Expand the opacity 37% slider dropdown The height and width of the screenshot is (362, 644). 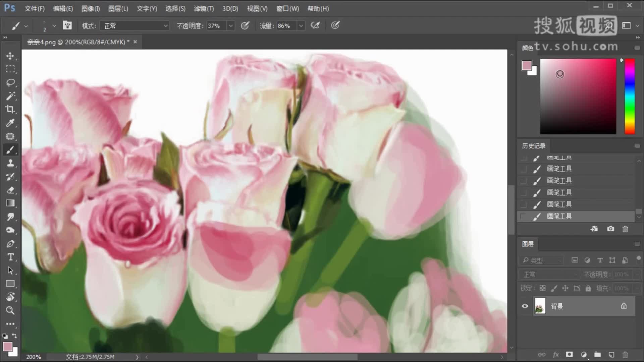coord(231,26)
